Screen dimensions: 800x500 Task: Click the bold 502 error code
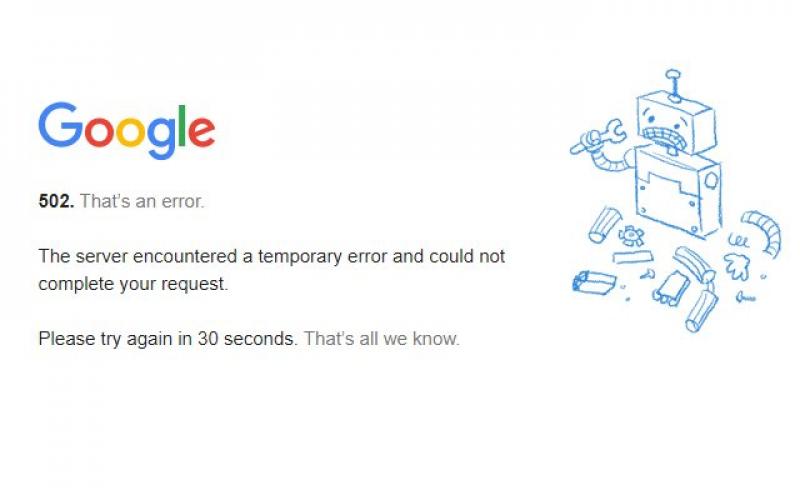pos(56,201)
